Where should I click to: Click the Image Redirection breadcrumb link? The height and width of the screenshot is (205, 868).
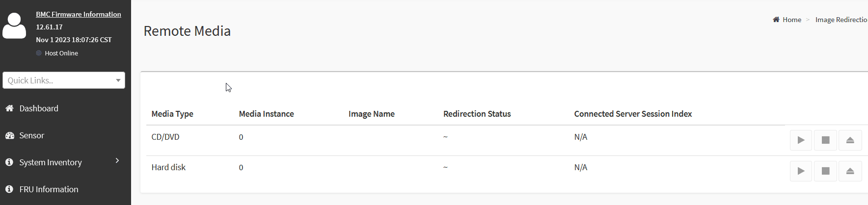pos(841,20)
